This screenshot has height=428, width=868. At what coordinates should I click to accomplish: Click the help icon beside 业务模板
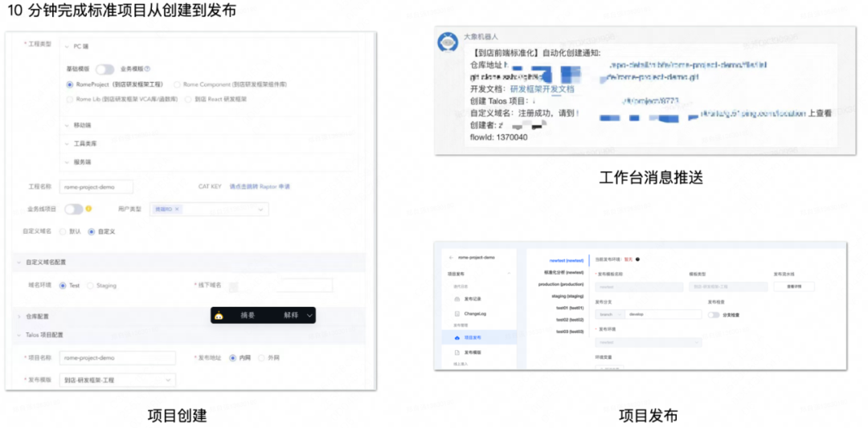148,69
